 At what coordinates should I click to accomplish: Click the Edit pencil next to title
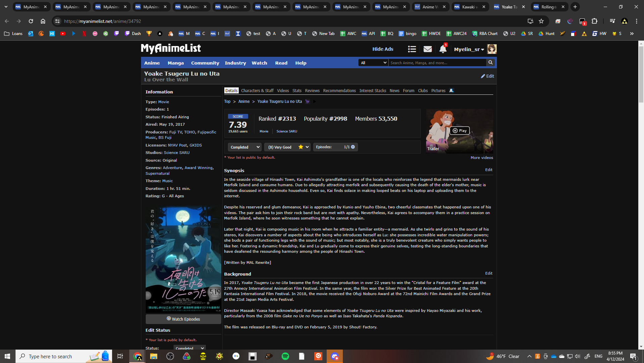pos(488,76)
